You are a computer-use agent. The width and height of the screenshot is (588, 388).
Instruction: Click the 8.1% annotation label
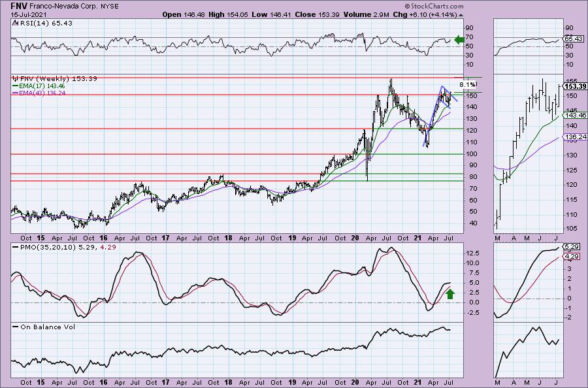point(468,85)
